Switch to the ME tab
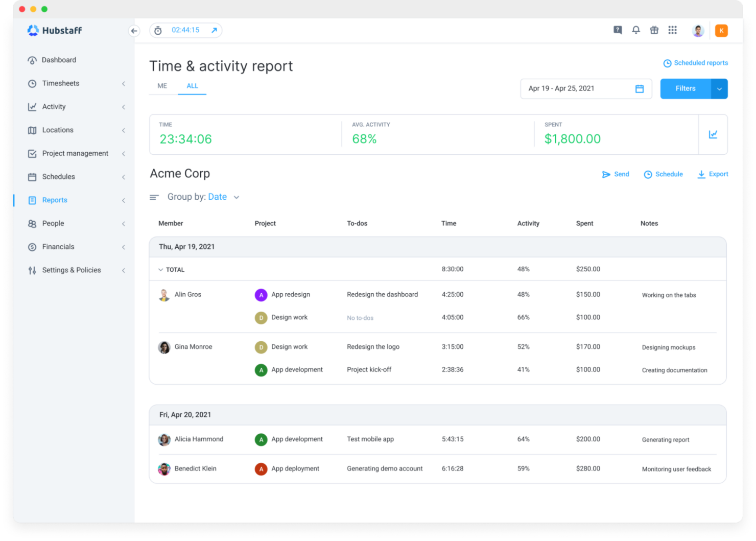This screenshot has width=756, height=541. point(162,86)
